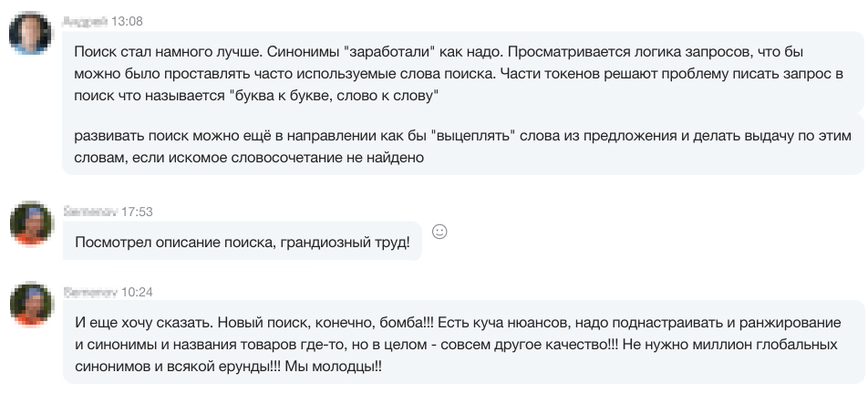Click the quoted word "выцеплять"
Image resolution: width=868 pixels, height=404 pixels.
coord(472,136)
